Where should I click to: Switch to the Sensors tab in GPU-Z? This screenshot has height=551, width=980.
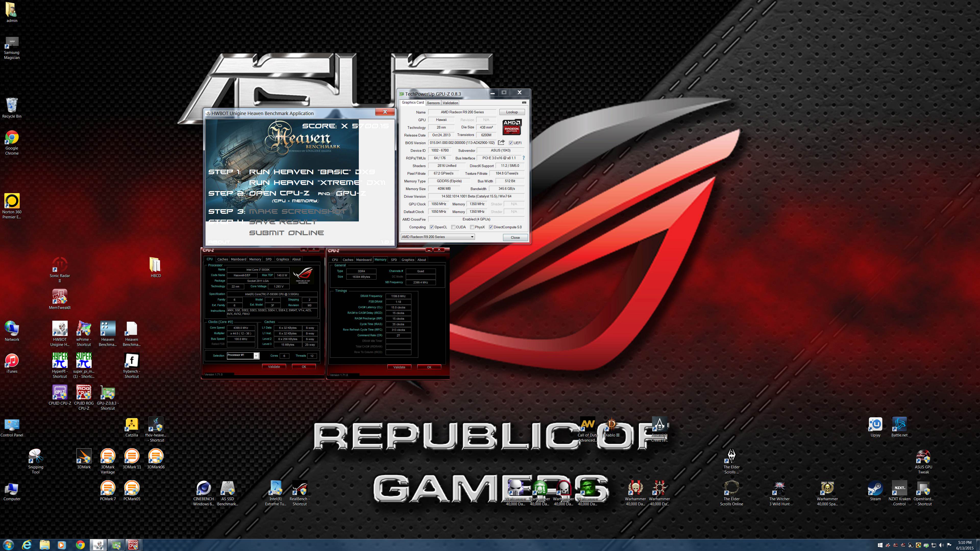coord(433,103)
